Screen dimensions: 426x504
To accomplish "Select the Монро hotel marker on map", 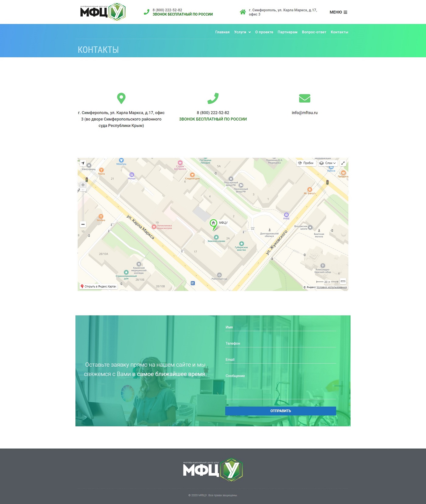I will click(132, 174).
